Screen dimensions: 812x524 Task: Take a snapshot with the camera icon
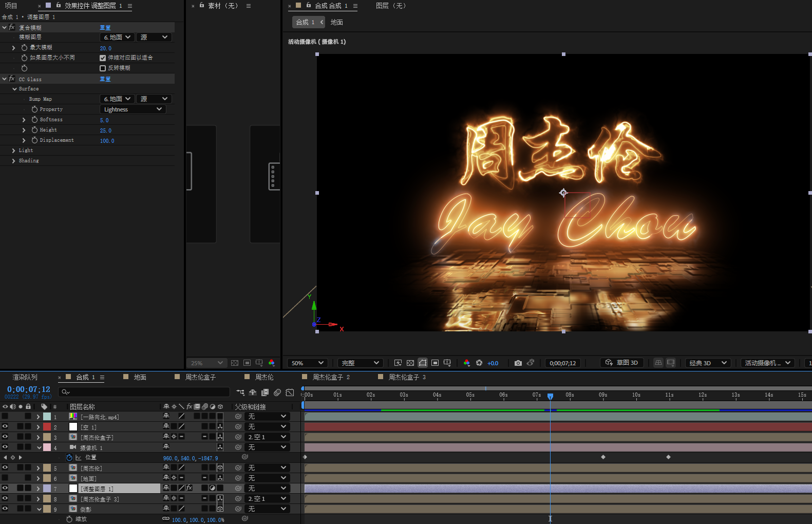[x=518, y=363]
